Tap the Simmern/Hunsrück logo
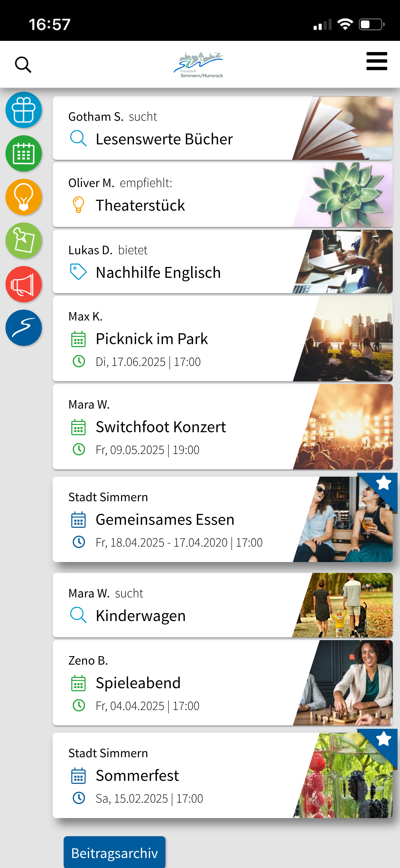The width and height of the screenshot is (400, 868). (x=199, y=65)
